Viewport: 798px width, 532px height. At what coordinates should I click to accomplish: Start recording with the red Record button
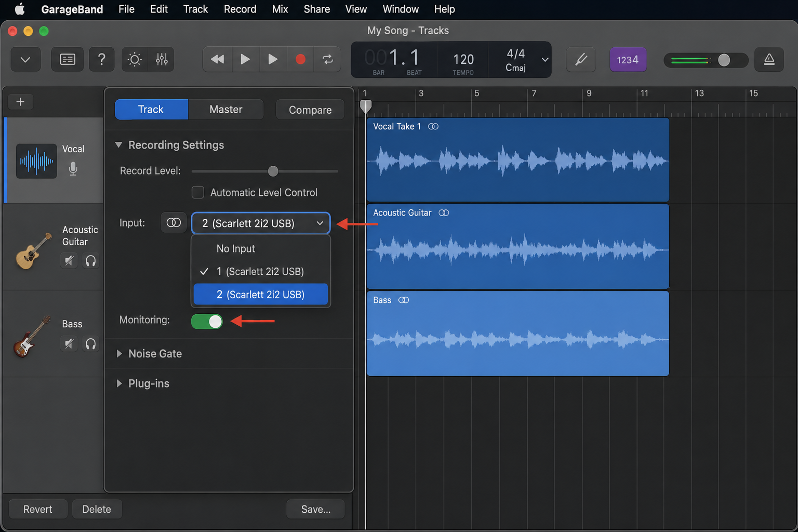tap(300, 59)
